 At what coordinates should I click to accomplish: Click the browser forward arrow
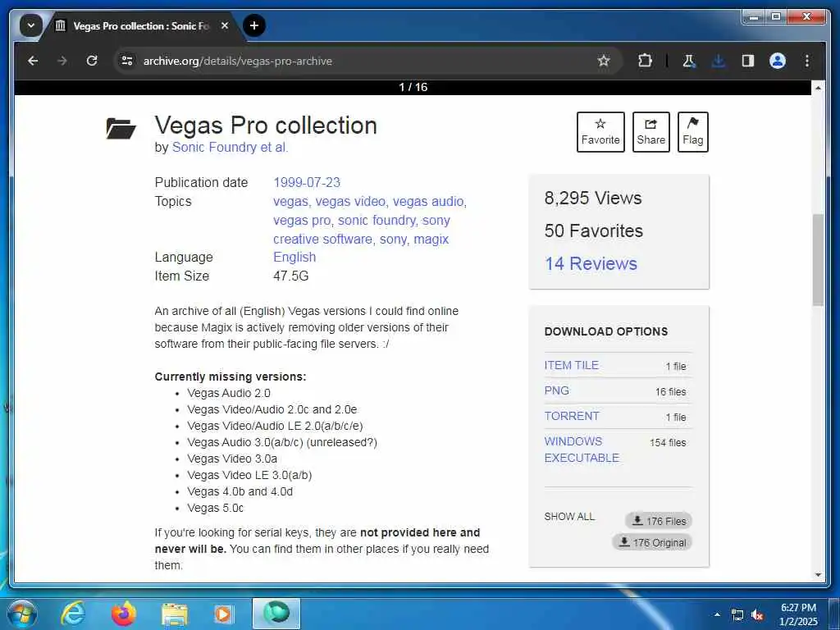coord(62,61)
